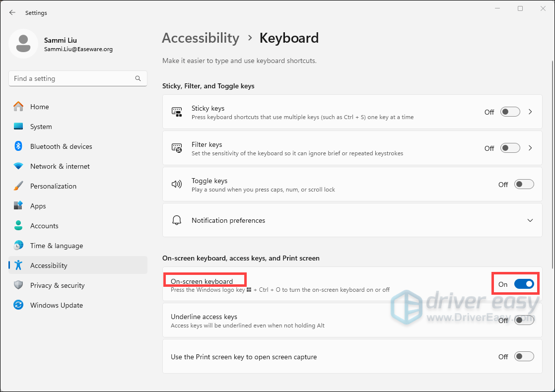Click the user profile avatar picture
This screenshot has width=555, height=392.
point(23,44)
